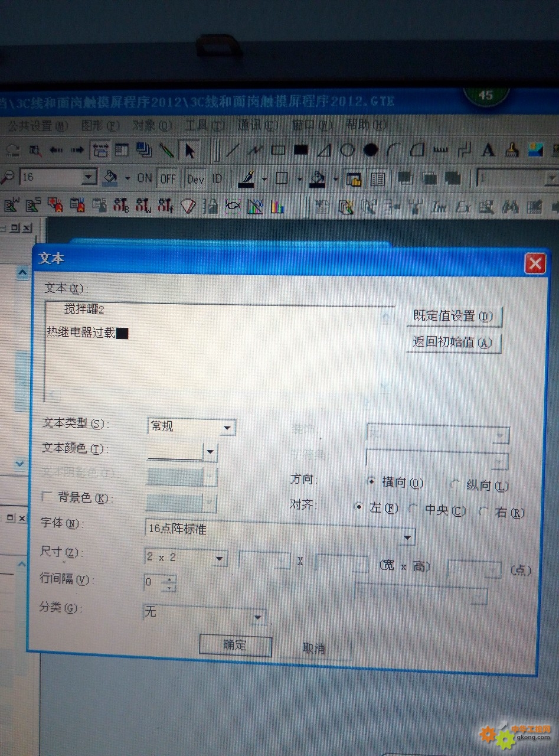Viewport: 559px width, 756px height.
Task: Click the shield-shaped icon in bottom toolbar
Action: click(x=188, y=206)
